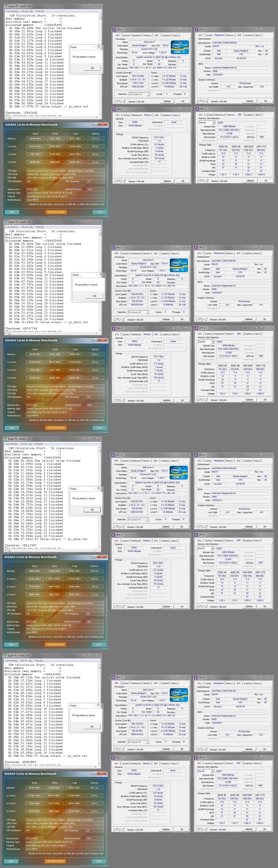Click Intel Core i7 logo in 4300.90 MHz CPU-Z window
The image size is (278, 868).
coord(179,265)
